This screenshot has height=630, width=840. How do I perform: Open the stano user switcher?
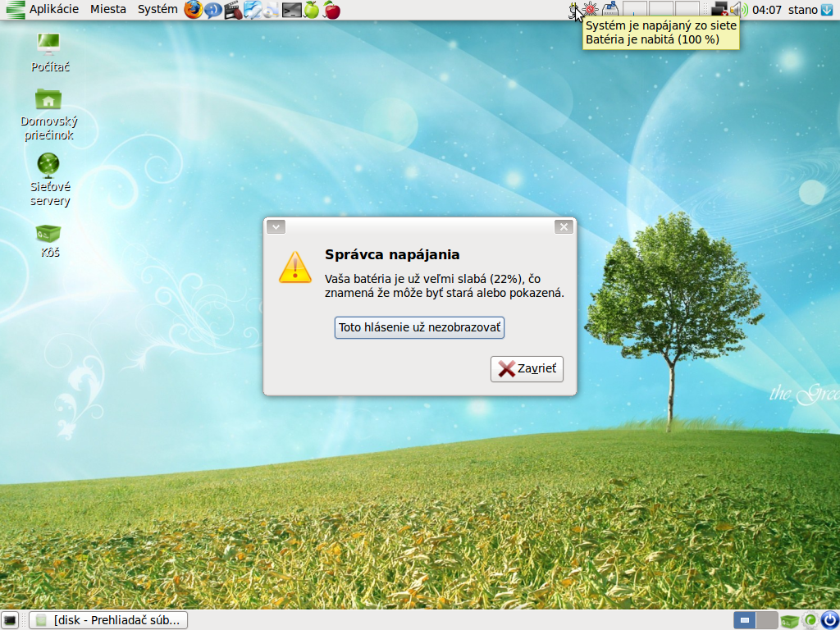click(x=802, y=10)
